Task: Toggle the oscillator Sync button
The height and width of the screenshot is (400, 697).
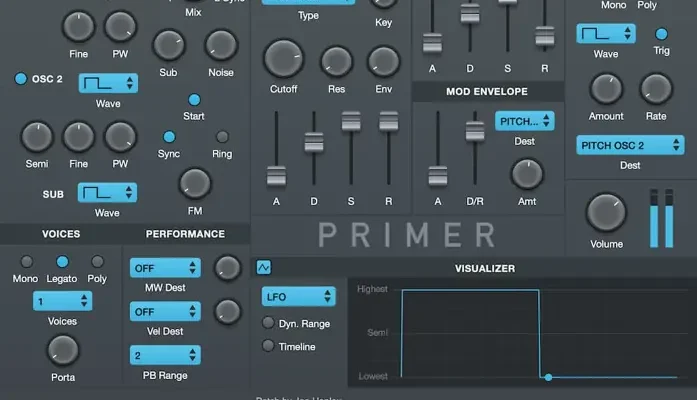Action: [x=169, y=137]
